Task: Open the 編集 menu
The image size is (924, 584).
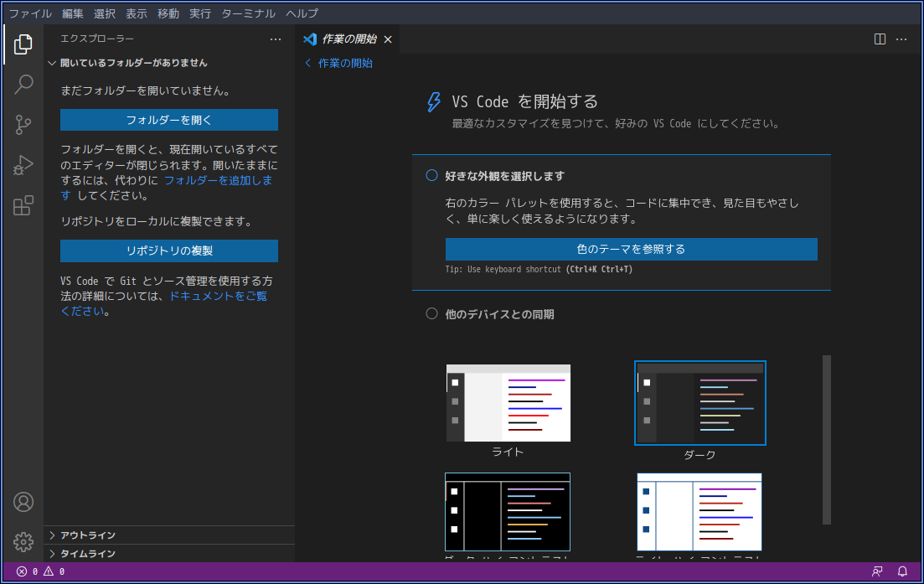Action: point(73,13)
